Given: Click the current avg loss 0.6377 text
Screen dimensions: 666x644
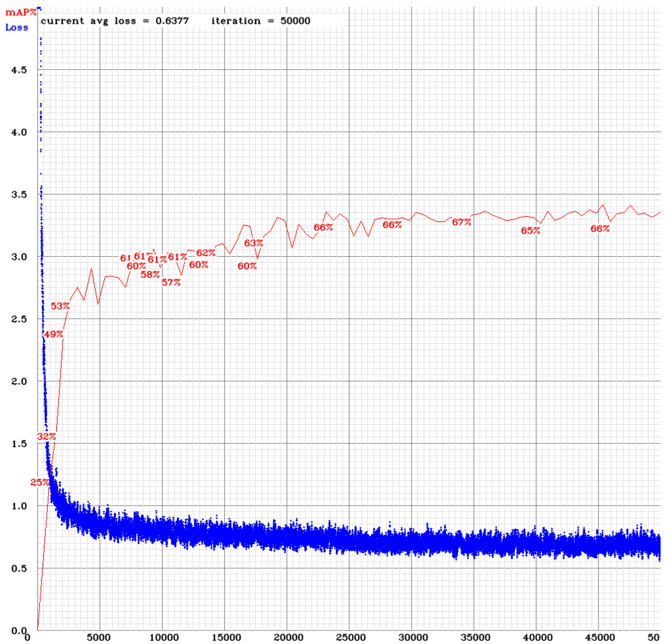Looking at the screenshot, I should click(x=115, y=21).
